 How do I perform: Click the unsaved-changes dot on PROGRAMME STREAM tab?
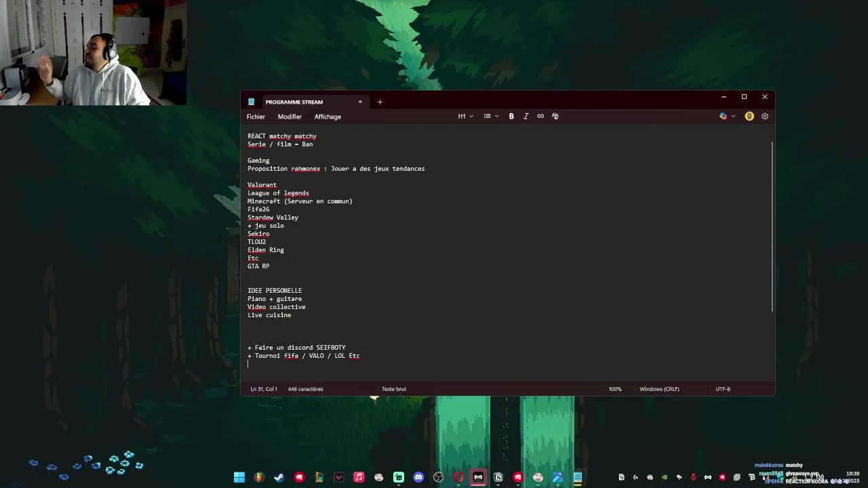(360, 102)
